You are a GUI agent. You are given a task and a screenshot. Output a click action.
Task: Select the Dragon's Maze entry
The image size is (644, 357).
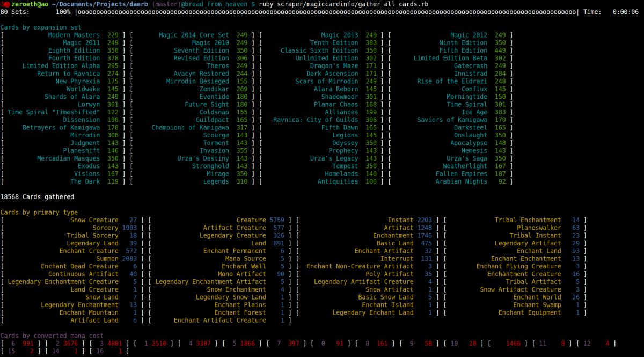point(343,66)
